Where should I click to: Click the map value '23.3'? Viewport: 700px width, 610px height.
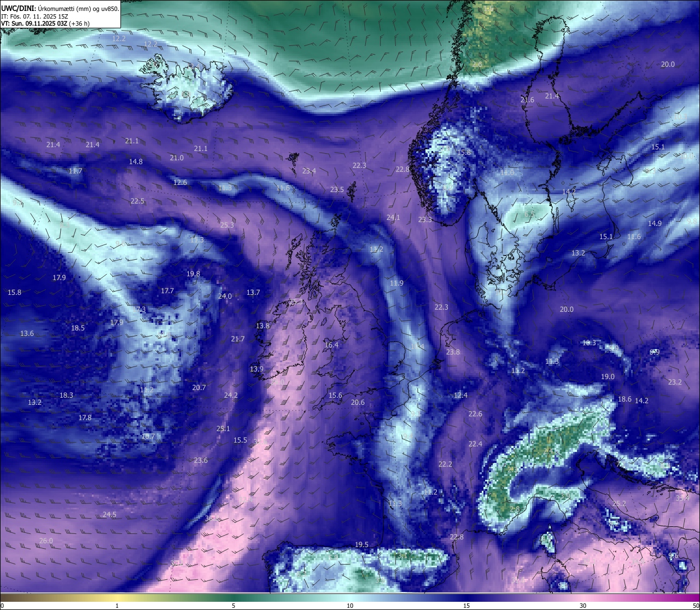[x=425, y=219]
